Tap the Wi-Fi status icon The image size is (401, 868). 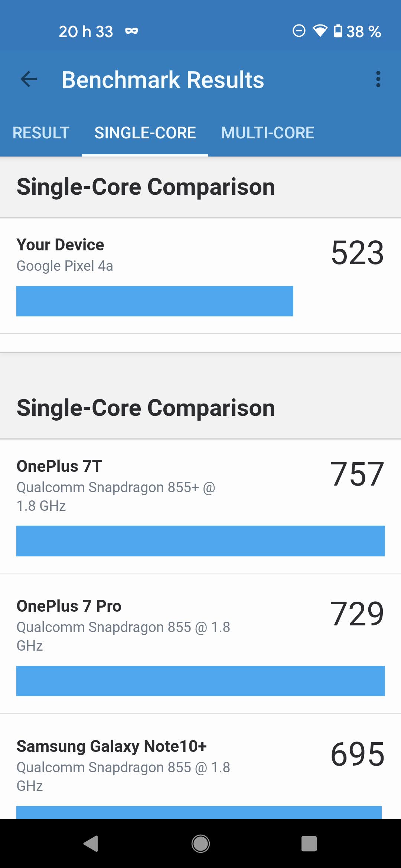320,31
